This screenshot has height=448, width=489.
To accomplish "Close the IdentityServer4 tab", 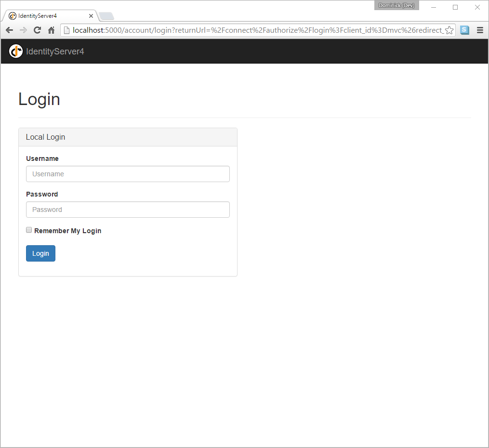I will tap(91, 16).
